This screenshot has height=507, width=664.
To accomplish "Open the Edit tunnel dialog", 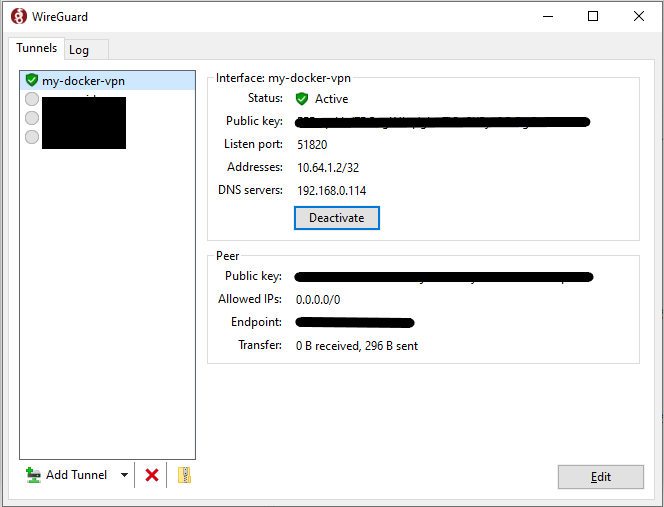I will coord(600,477).
